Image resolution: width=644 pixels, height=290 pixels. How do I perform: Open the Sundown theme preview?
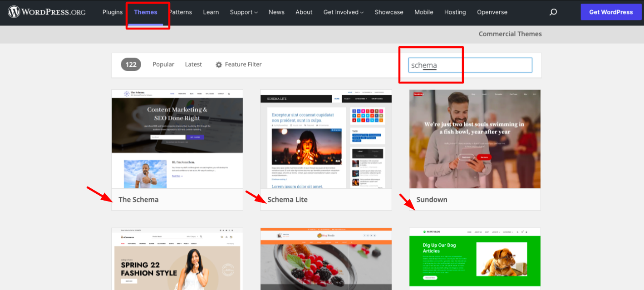(x=475, y=138)
